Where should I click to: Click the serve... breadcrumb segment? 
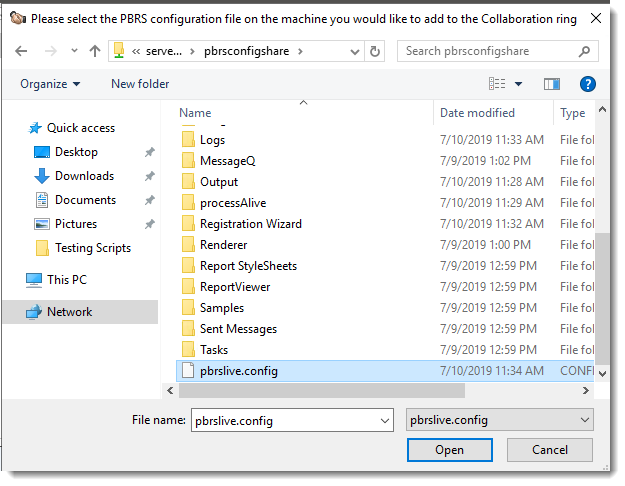pyautogui.click(x=163, y=51)
